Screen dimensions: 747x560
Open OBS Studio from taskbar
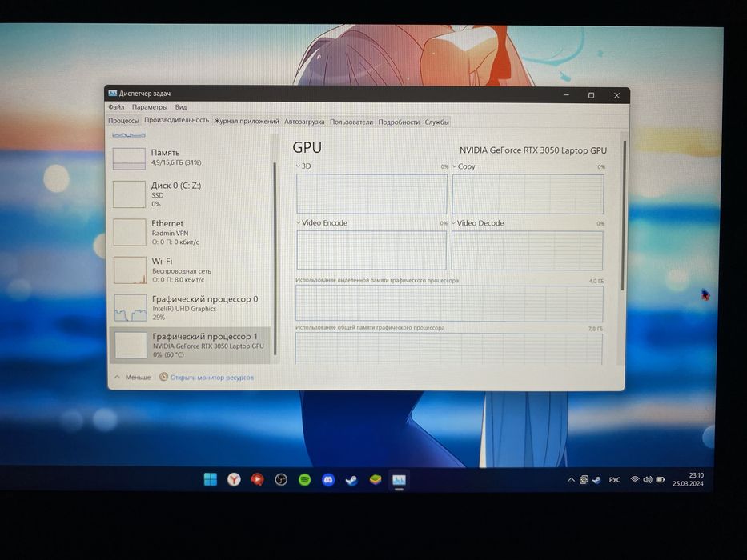point(281,479)
